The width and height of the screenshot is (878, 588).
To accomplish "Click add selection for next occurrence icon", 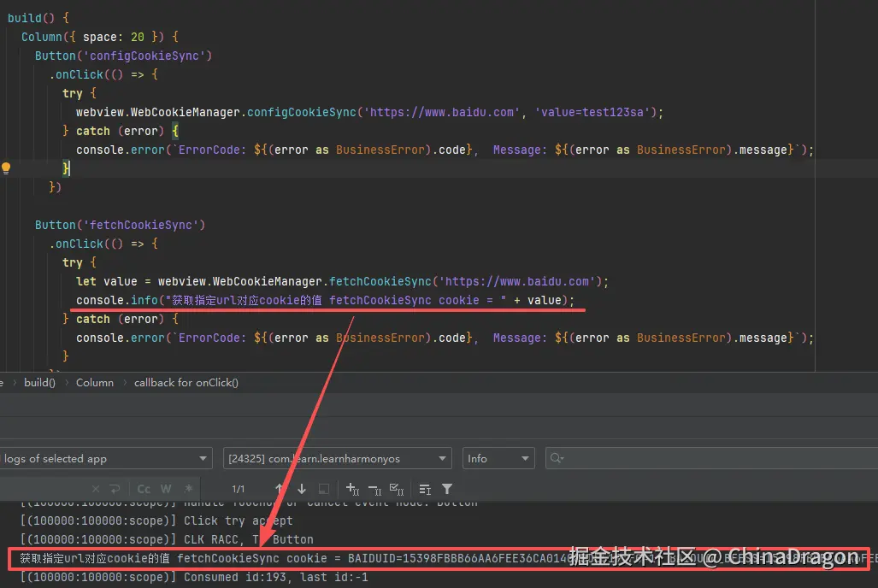I will pyautogui.click(x=352, y=489).
